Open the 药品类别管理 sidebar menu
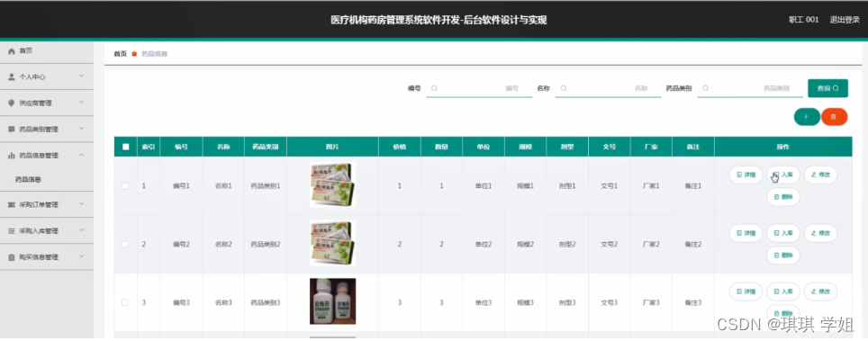 click(x=47, y=129)
